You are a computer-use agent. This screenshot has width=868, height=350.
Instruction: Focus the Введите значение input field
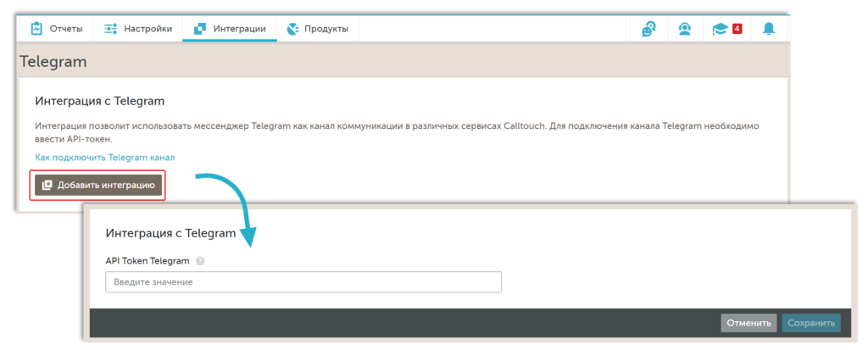pos(303,282)
